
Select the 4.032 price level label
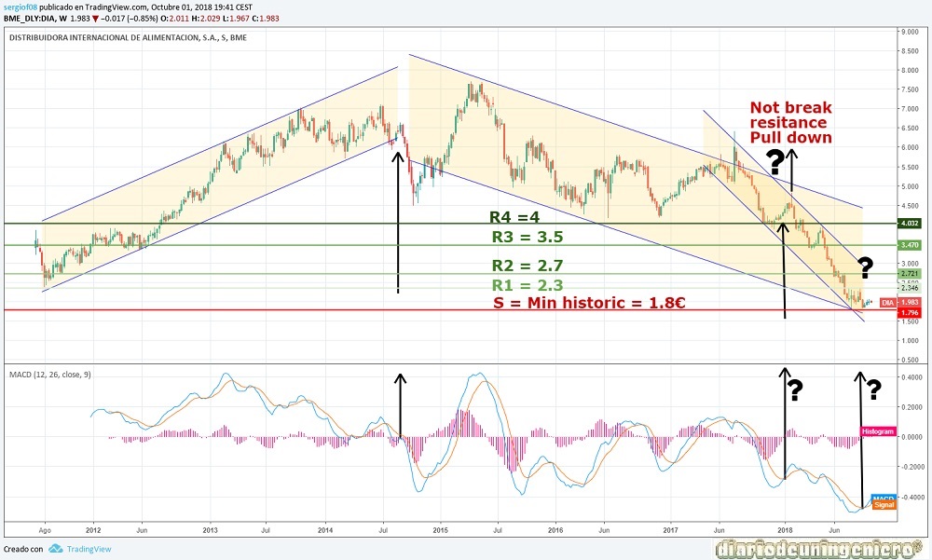tap(882, 224)
